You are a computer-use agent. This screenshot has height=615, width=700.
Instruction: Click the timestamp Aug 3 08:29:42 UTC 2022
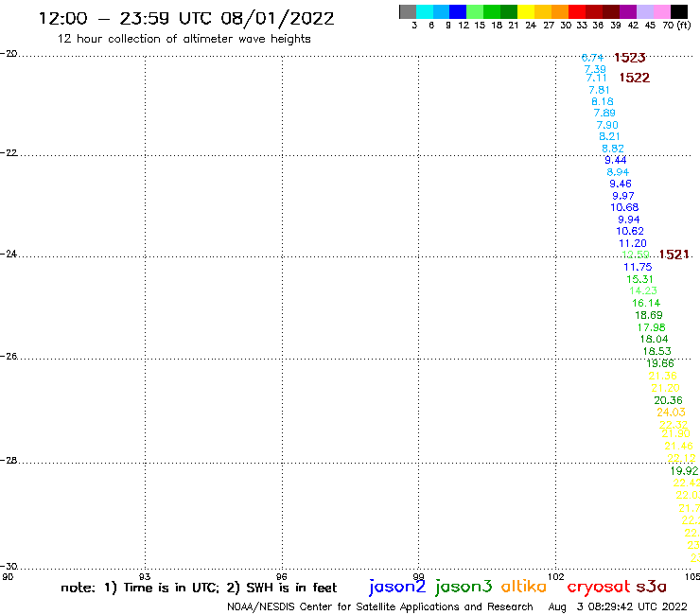tap(618, 607)
